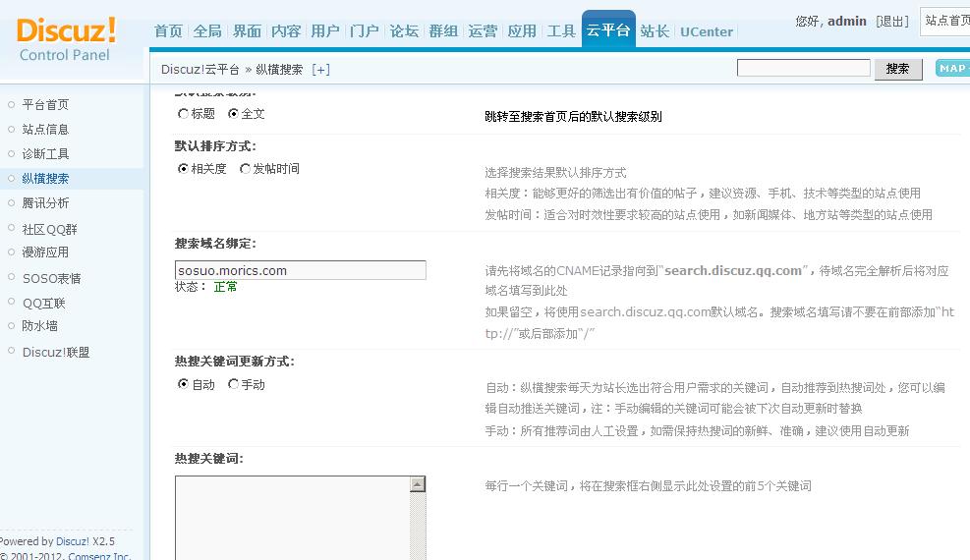970x560 pixels.
Task: Click the 搜索域名绑定 domain input field
Action: [x=301, y=270]
